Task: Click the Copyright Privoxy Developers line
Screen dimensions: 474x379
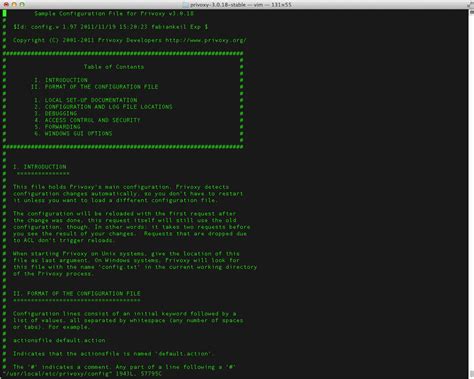Action: click(x=130, y=40)
